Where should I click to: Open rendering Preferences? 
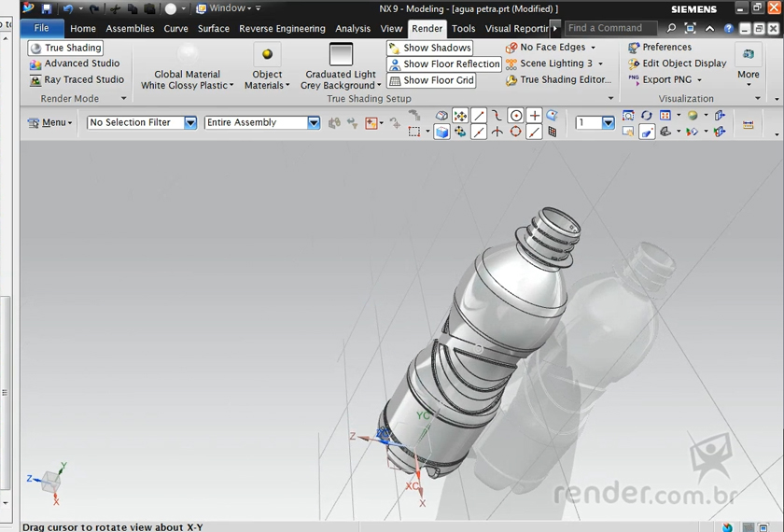tap(666, 48)
